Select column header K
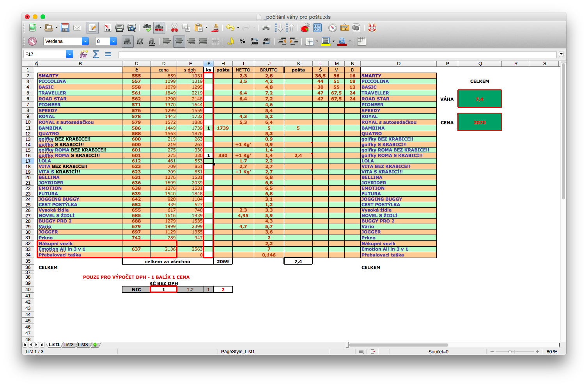Screen dimensions: 588x386 click(298, 64)
